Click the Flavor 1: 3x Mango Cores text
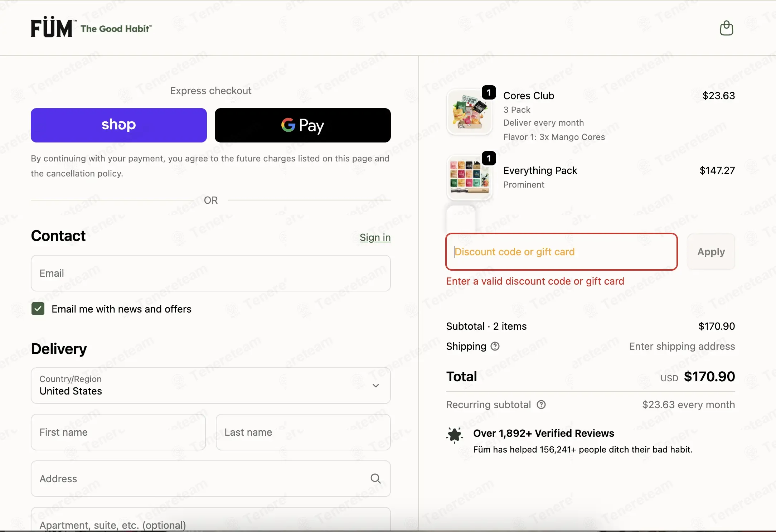The height and width of the screenshot is (532, 776). coord(554,137)
